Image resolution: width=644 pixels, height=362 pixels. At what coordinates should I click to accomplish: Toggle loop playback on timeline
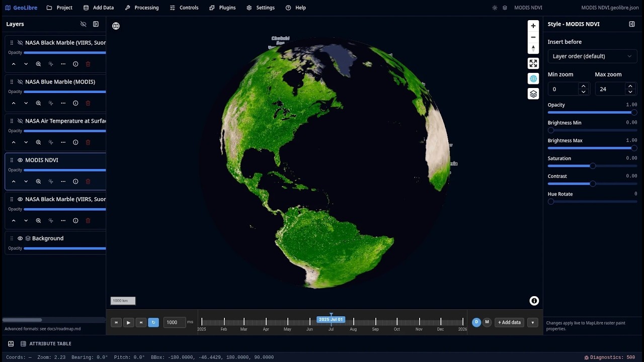(153, 322)
